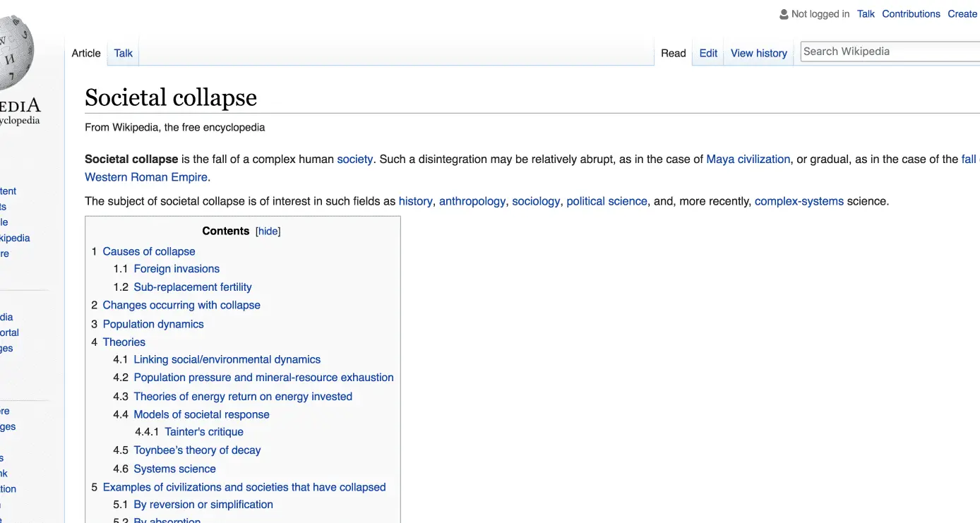The width and height of the screenshot is (980, 523).
Task: Open the View history tab
Action: [758, 53]
